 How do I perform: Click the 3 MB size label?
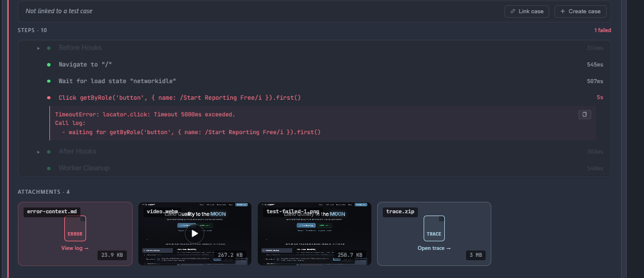(476, 255)
